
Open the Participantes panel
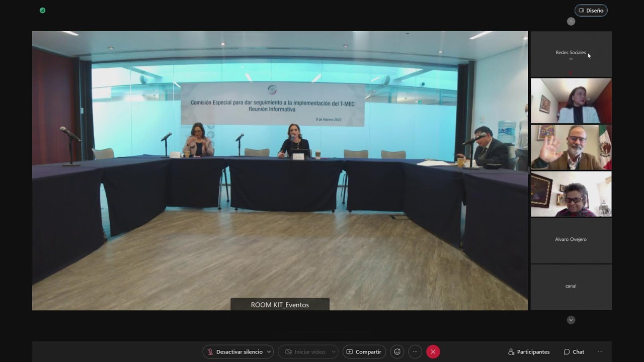pyautogui.click(x=529, y=352)
